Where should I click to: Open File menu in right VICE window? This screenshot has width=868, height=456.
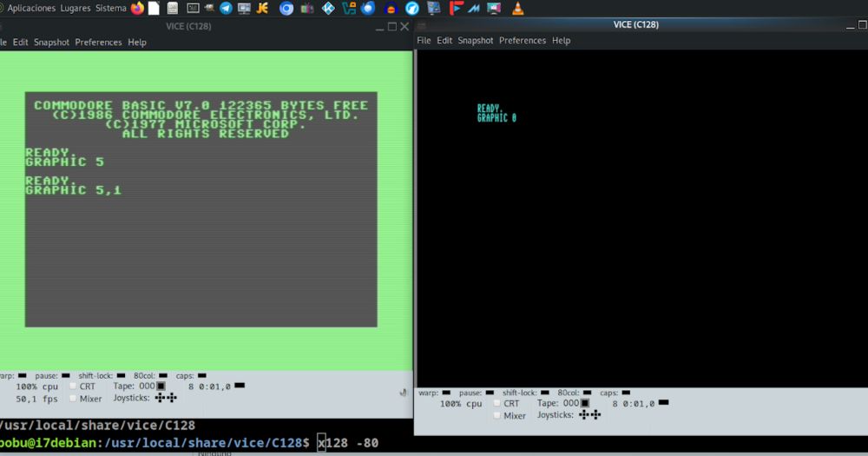point(424,41)
